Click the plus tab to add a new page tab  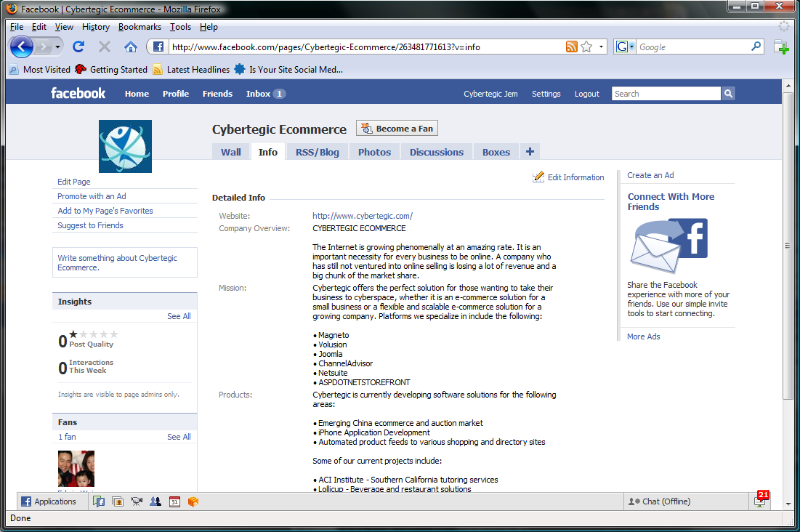pos(530,152)
